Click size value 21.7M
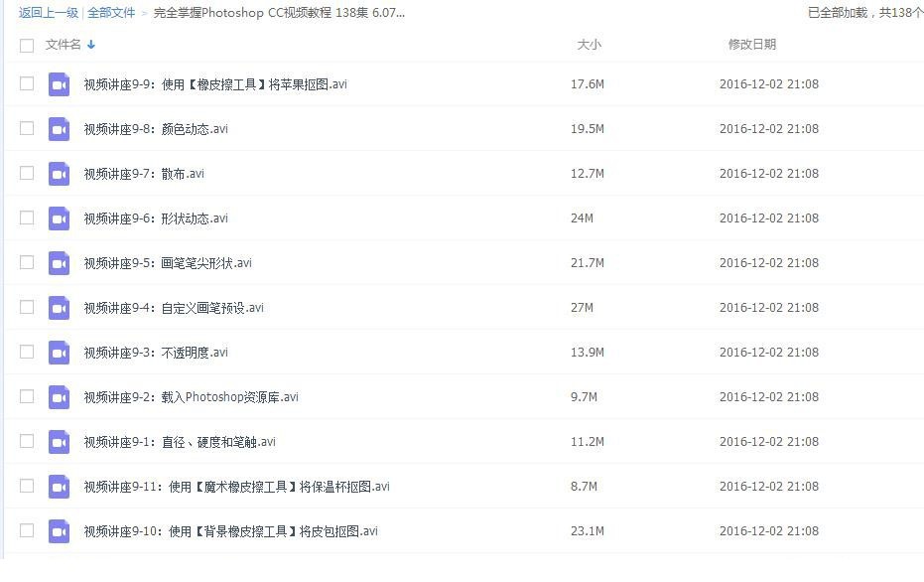This screenshot has width=924, height=582. [x=588, y=263]
